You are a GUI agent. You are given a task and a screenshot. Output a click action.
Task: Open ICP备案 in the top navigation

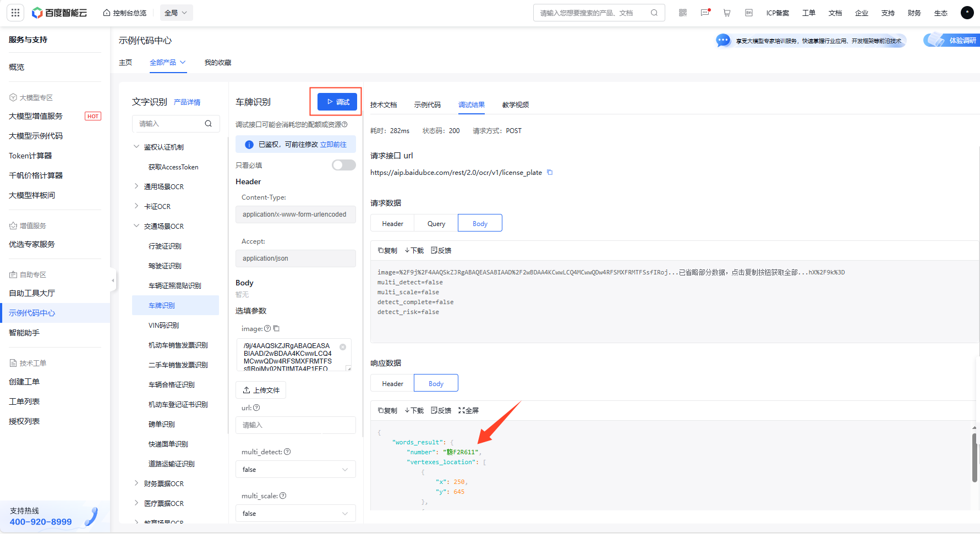778,13
